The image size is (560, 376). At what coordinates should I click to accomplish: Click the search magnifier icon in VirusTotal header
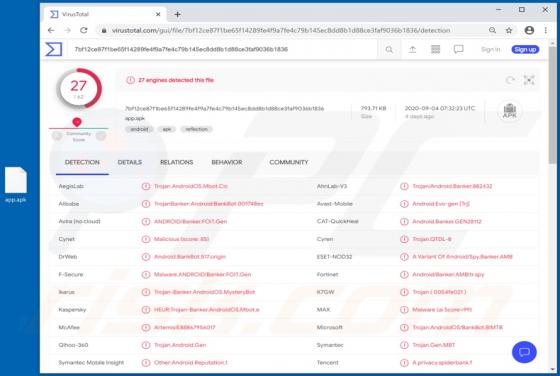(x=389, y=50)
